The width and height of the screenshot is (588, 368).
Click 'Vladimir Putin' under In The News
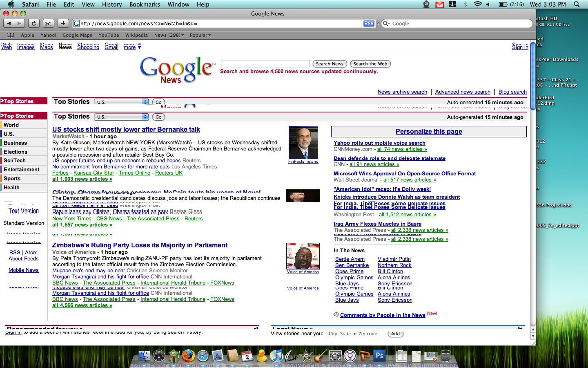coord(394,259)
